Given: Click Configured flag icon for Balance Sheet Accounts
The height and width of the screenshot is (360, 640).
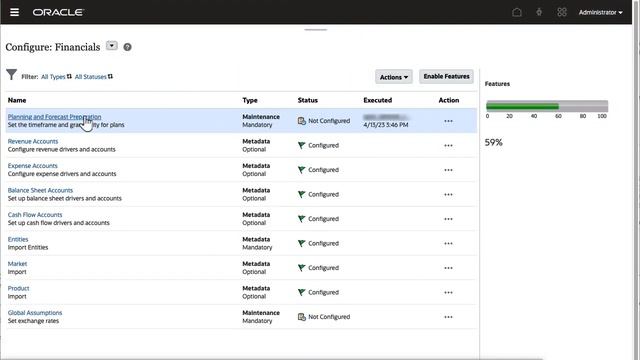Looking at the screenshot, I should [302, 194].
